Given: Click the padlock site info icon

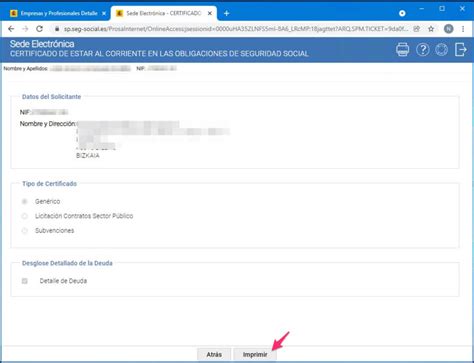Looking at the screenshot, I should [x=57, y=29].
